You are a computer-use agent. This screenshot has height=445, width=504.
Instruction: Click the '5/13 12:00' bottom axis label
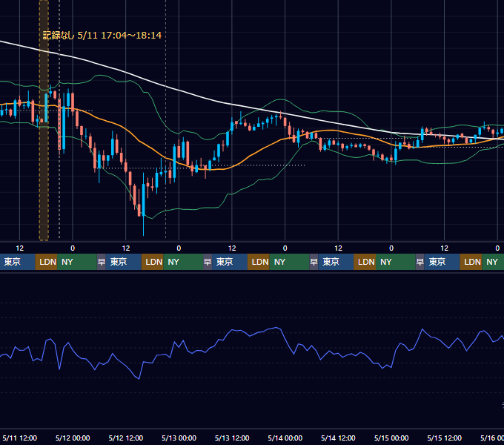point(232,438)
